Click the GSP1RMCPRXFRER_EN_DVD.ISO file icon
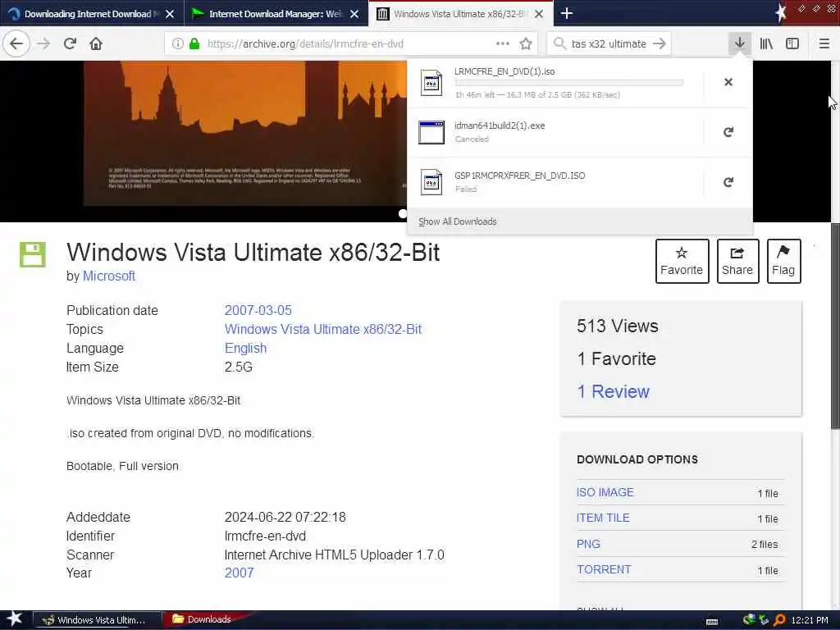Screen dimensions: 840x630 pos(431,182)
